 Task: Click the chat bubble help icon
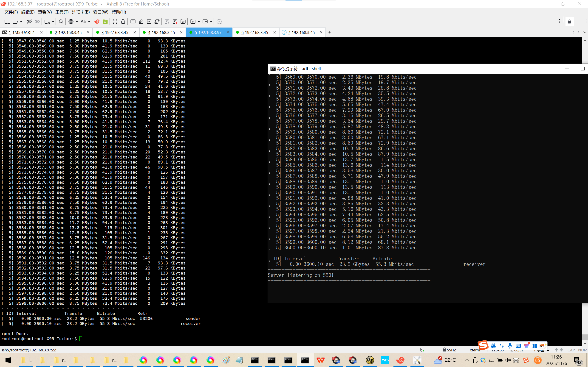tap(219, 22)
